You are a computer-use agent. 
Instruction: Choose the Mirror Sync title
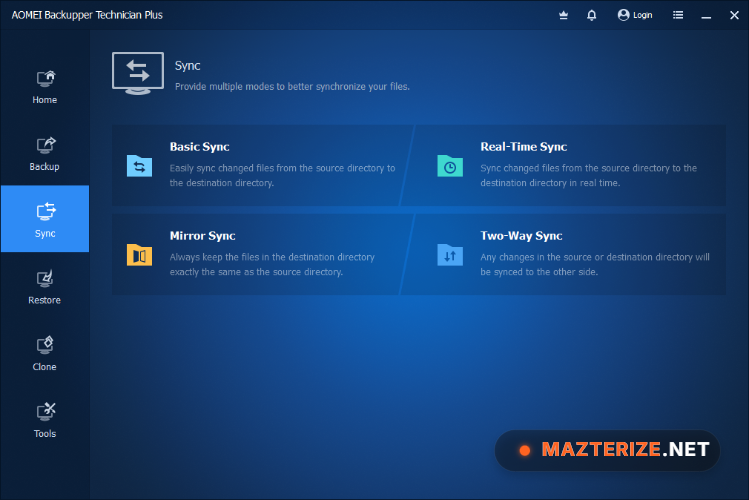tap(203, 235)
